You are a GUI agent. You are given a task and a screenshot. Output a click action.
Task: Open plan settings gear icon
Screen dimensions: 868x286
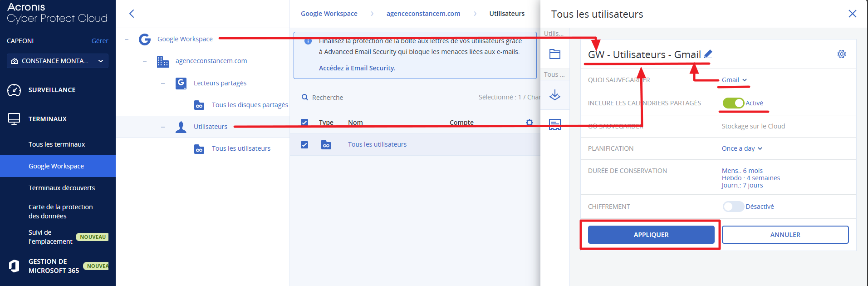[842, 54]
